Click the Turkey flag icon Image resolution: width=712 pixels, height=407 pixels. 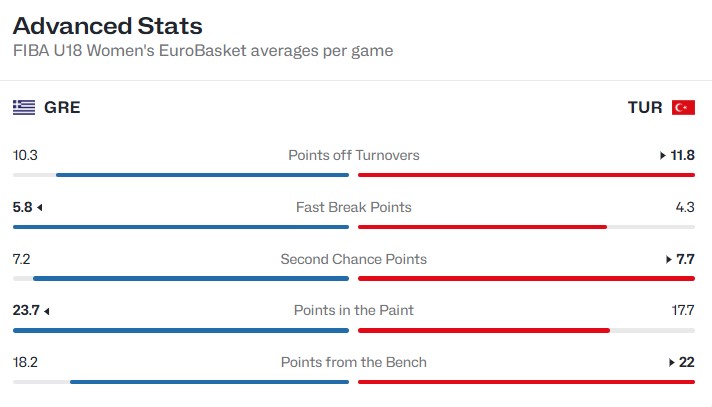coord(683,108)
